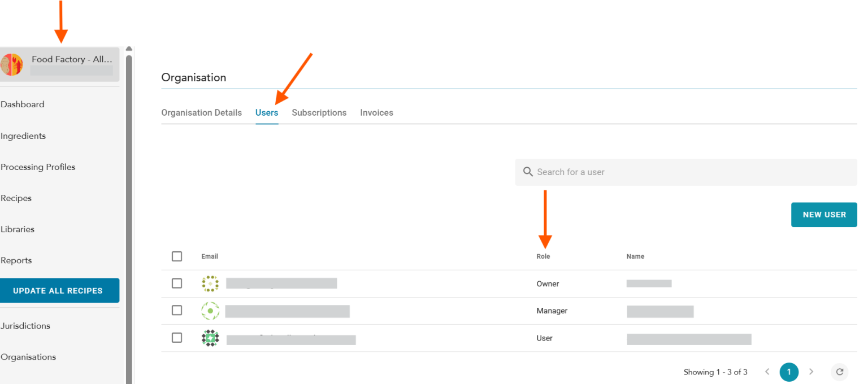
Task: Switch to the Subscriptions tab
Action: (x=319, y=112)
